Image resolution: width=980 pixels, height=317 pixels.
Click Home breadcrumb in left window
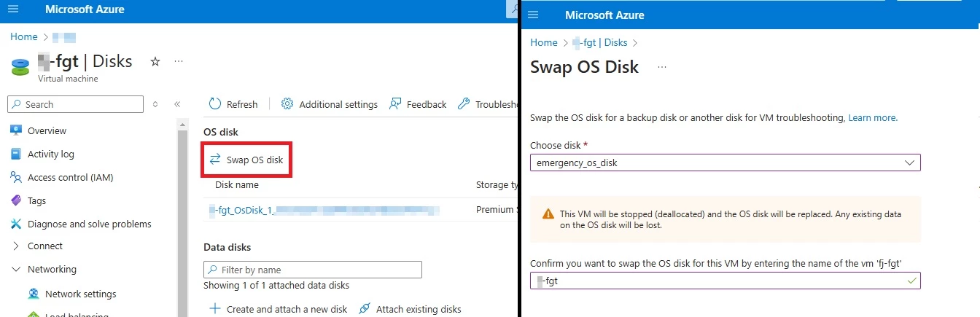24,36
